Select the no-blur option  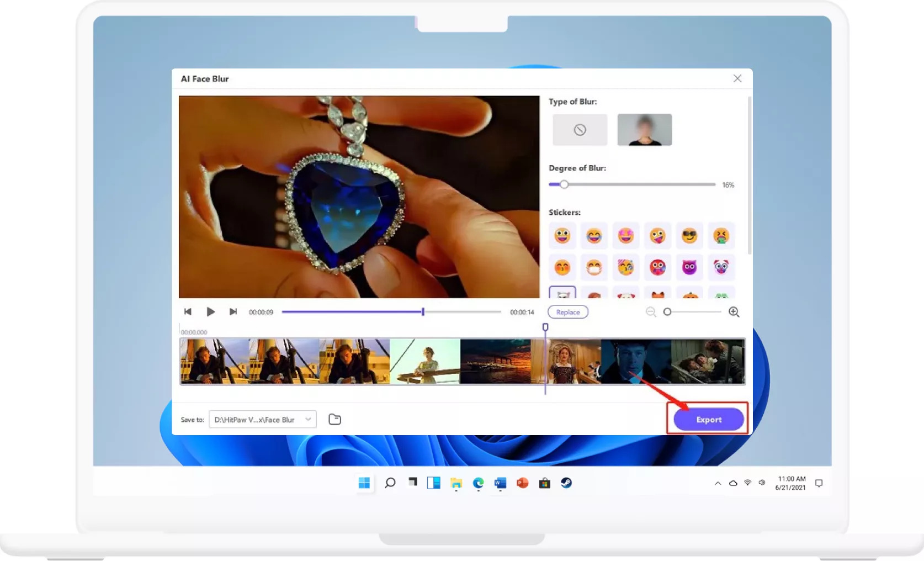pos(579,129)
